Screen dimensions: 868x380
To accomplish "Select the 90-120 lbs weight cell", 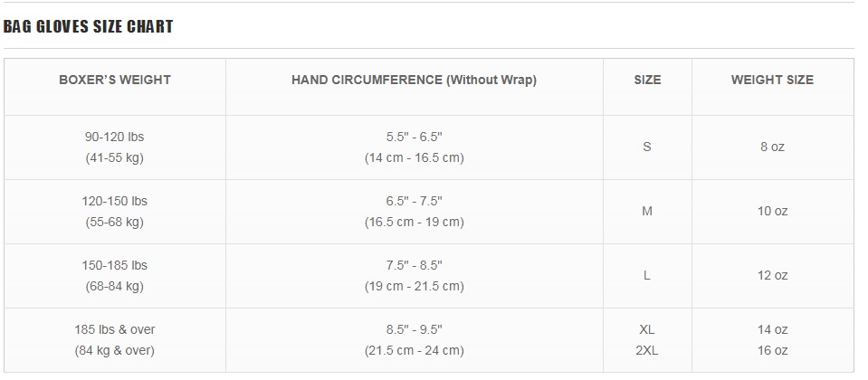I will (115, 147).
